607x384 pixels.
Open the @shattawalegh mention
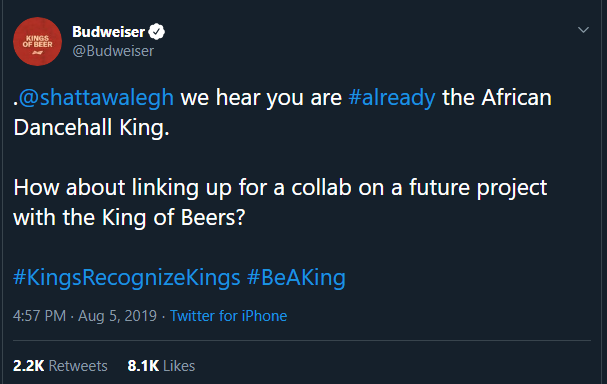pos(96,97)
